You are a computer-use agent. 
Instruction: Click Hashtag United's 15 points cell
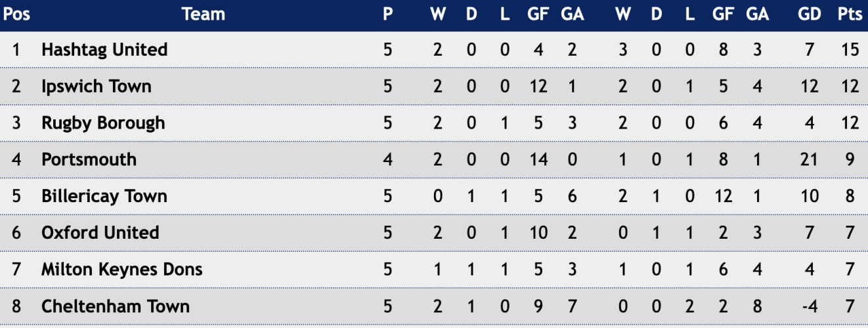pyautogui.click(x=850, y=50)
